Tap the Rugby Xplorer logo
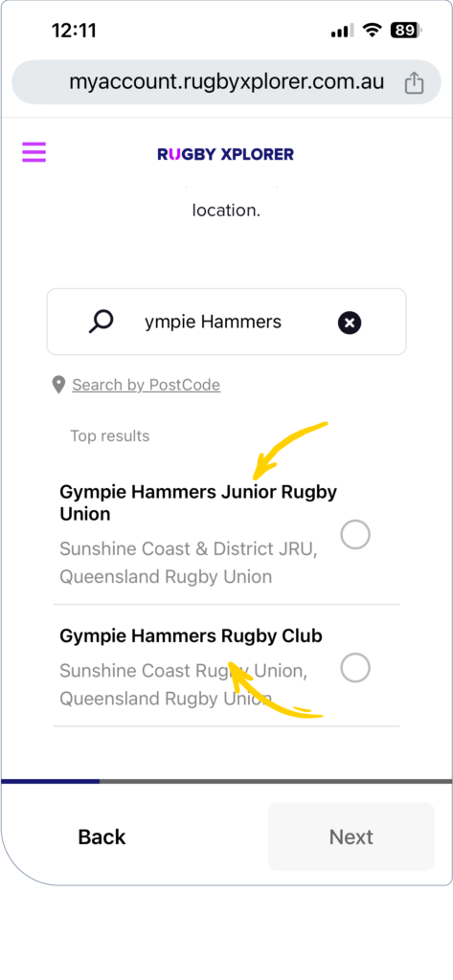The image size is (453, 980). point(225,154)
